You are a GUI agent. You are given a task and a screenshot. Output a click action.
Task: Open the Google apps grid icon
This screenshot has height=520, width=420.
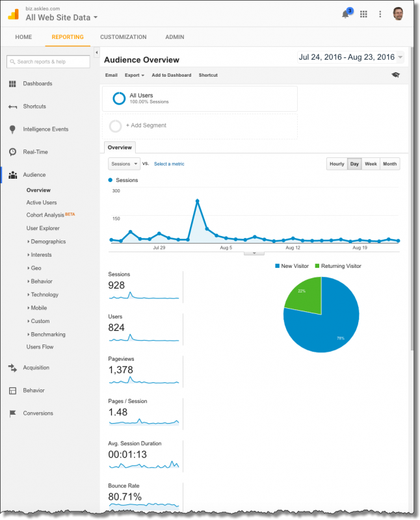click(363, 14)
